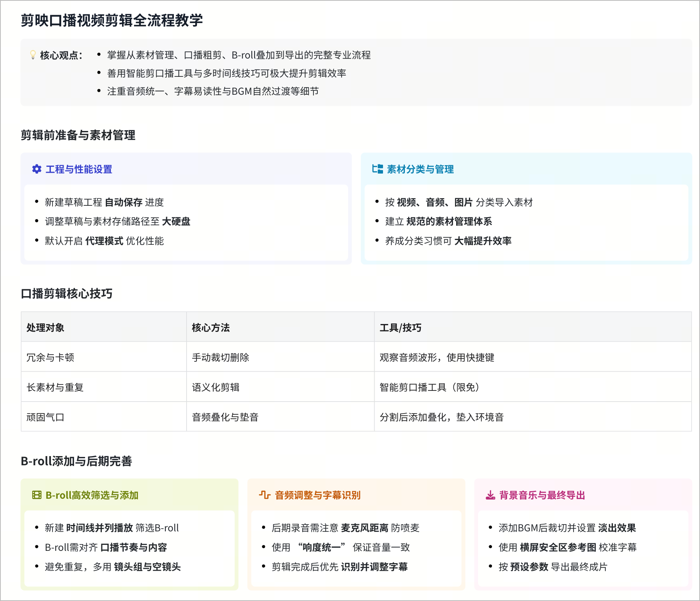Viewport: 700px width, 601px height.
Task: Click the lightbulb icon beside 核心观点
Action: pyautogui.click(x=33, y=55)
